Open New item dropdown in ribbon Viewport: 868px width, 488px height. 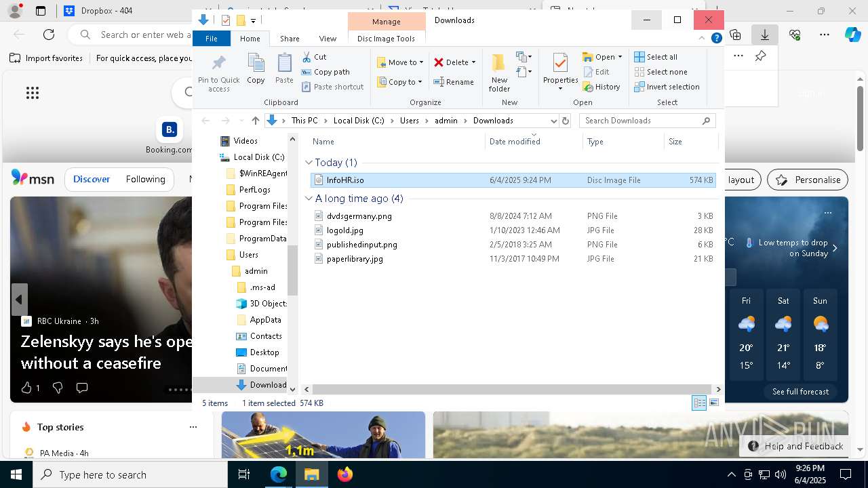[x=524, y=57]
